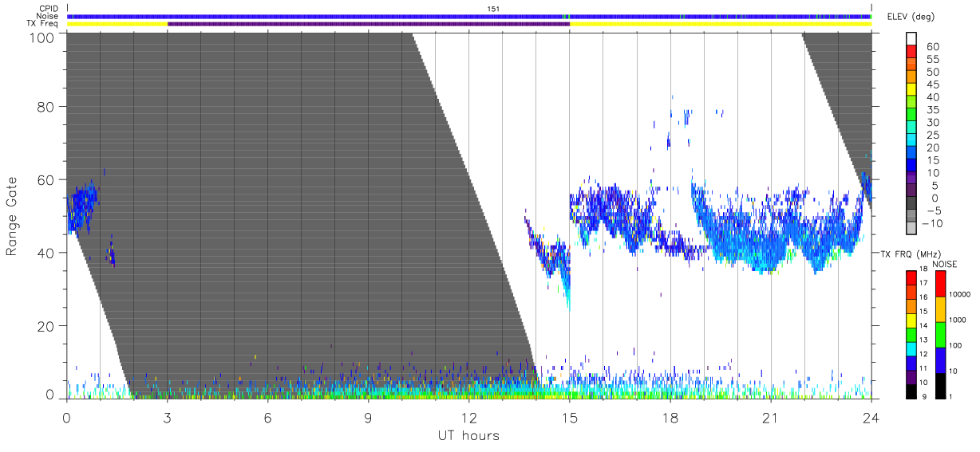
Task: Click the '-10' label in ELEV legend
Action: tap(934, 223)
